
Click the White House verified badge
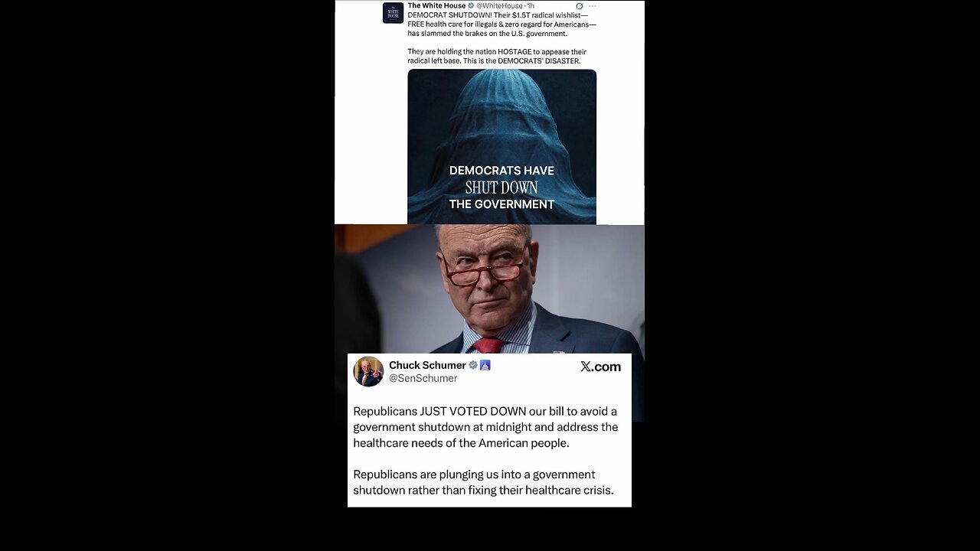[x=471, y=5]
